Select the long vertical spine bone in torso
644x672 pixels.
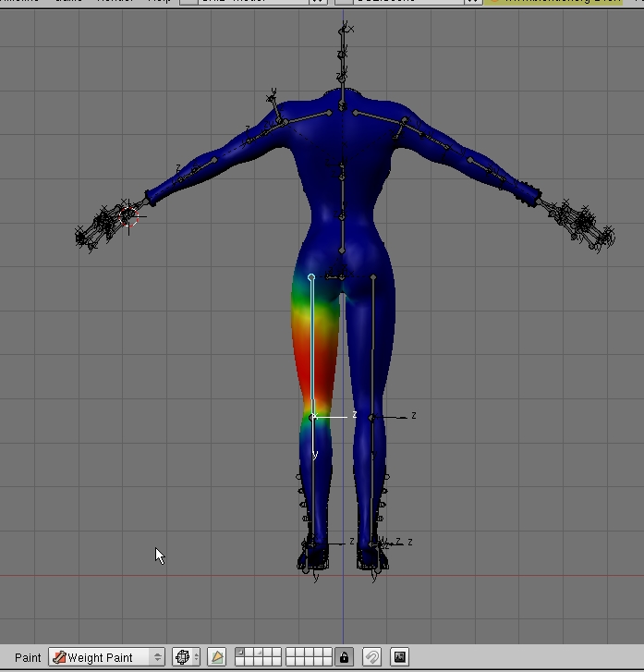click(x=342, y=197)
